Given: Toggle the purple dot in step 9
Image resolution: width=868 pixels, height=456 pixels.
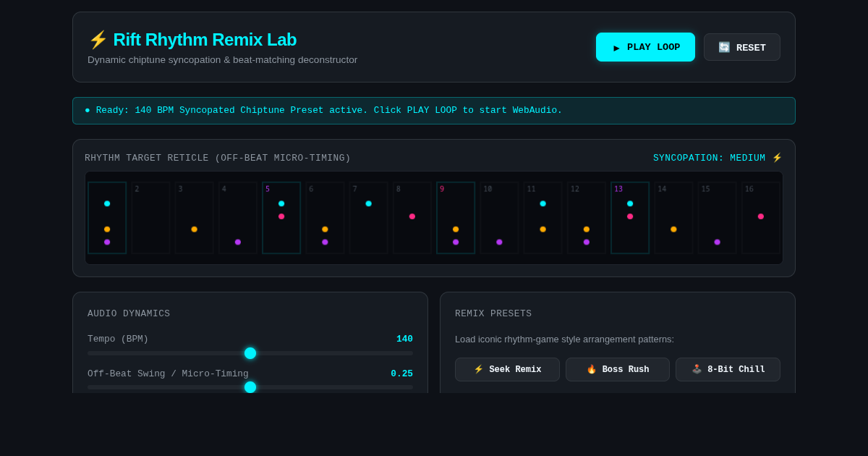Looking at the screenshot, I should tap(456, 242).
